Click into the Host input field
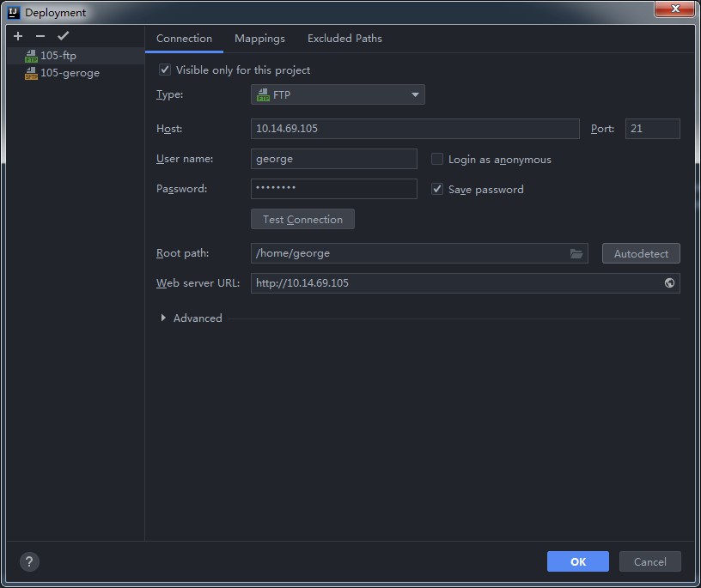701x588 pixels. (415, 129)
